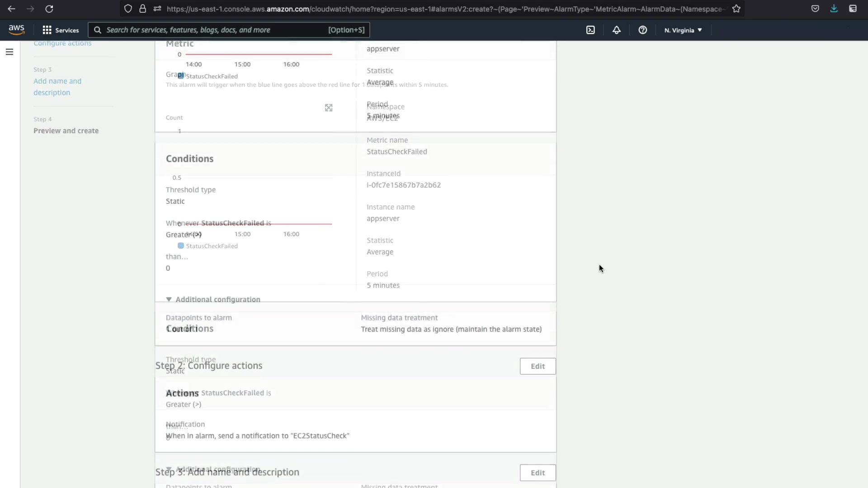Open the browser downloads icon
The height and width of the screenshot is (488, 868).
tap(834, 9)
